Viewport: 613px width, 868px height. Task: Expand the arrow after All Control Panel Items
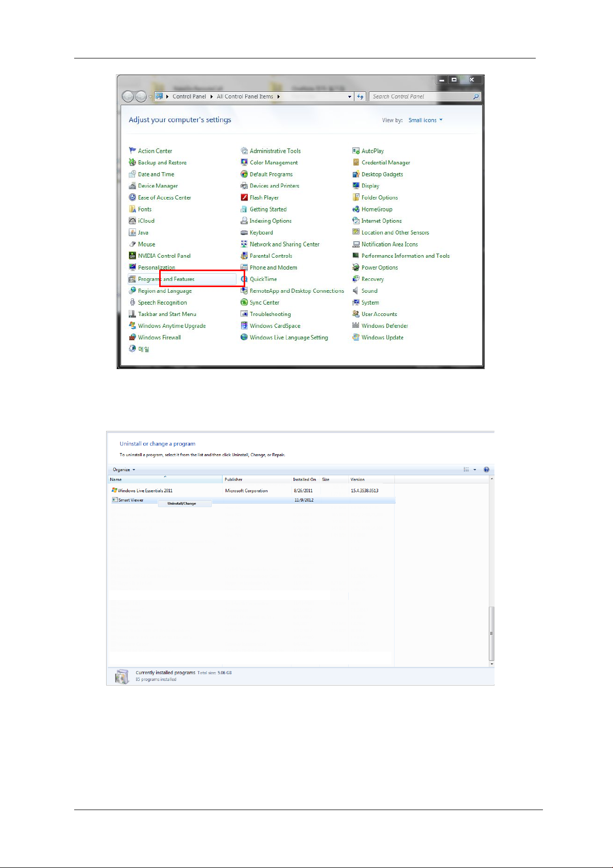point(279,96)
